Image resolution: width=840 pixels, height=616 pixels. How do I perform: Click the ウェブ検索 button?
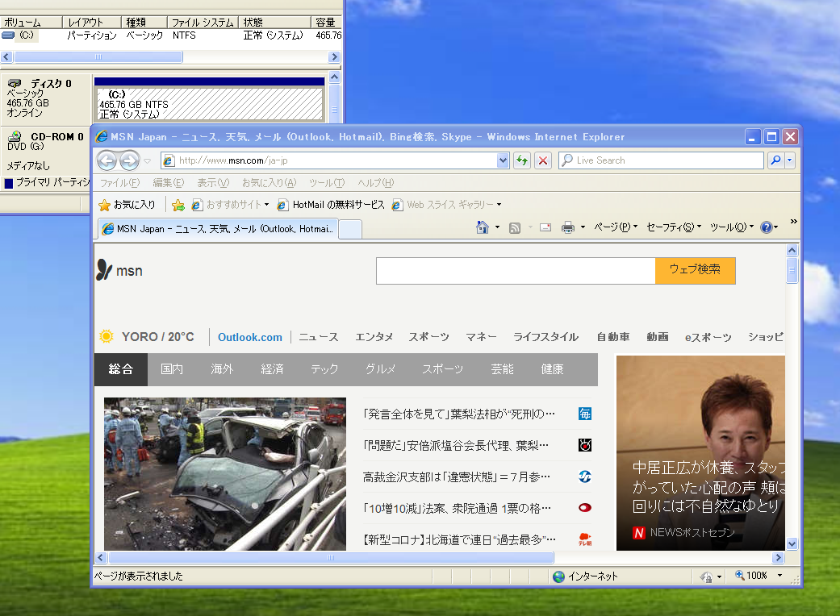pos(695,270)
